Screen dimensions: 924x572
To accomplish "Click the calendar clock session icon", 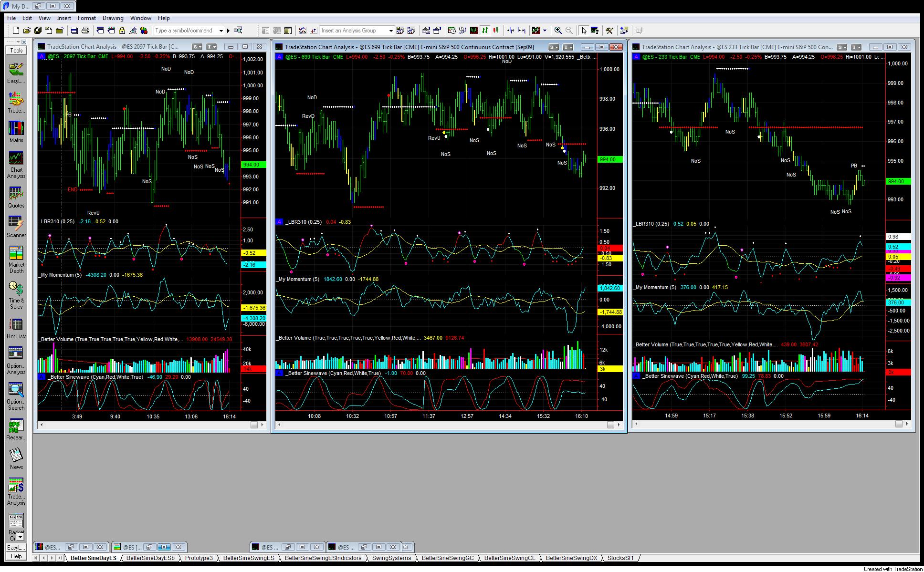I will (451, 31).
